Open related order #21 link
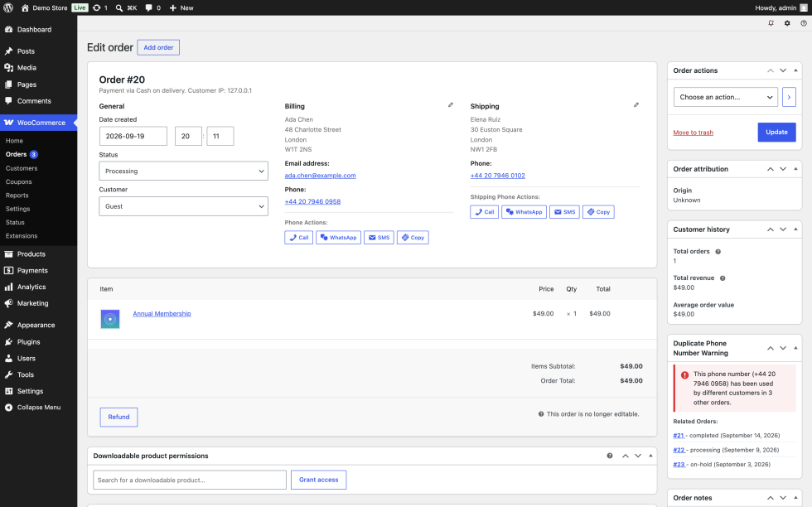Viewport: 812px width, 507px height. click(679, 436)
